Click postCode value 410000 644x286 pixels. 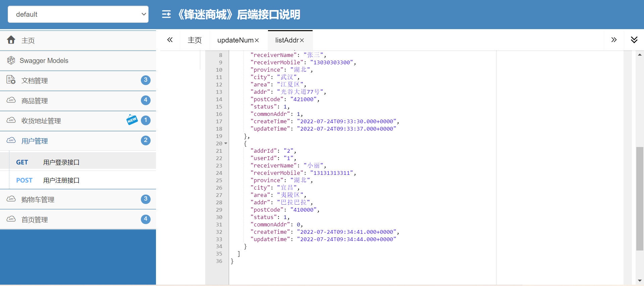coord(303,210)
